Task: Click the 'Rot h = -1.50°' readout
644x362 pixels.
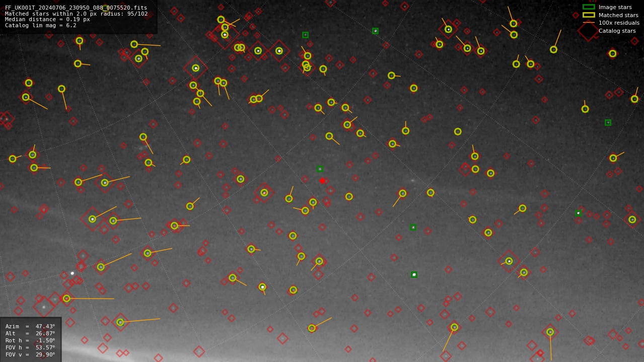Action: 30,340
